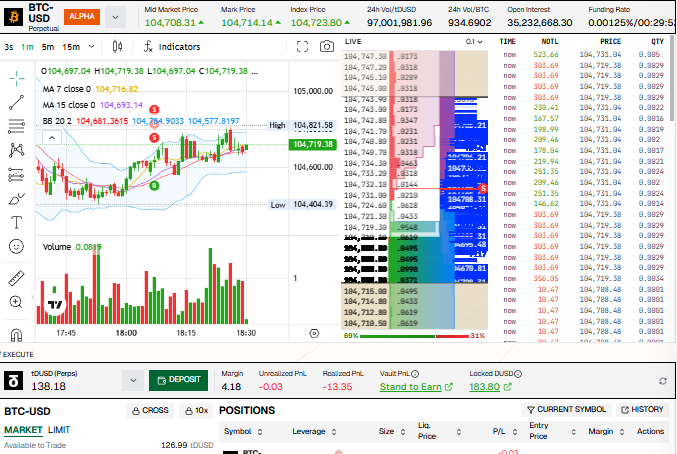Toggle the magnet snap mode

click(x=16, y=334)
